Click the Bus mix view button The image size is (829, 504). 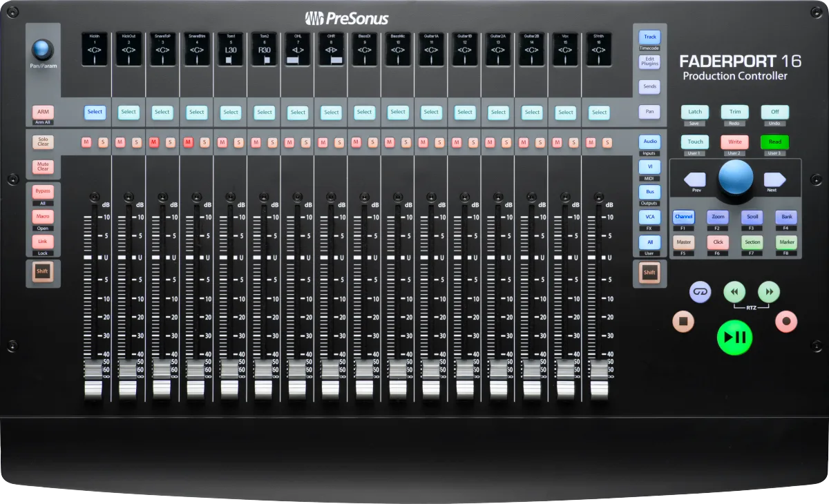click(649, 192)
